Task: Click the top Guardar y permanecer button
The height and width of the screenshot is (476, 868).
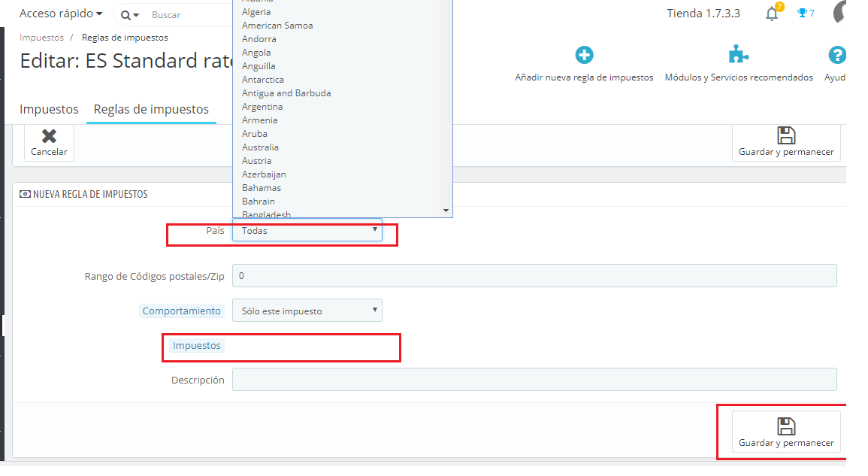Action: click(786, 142)
